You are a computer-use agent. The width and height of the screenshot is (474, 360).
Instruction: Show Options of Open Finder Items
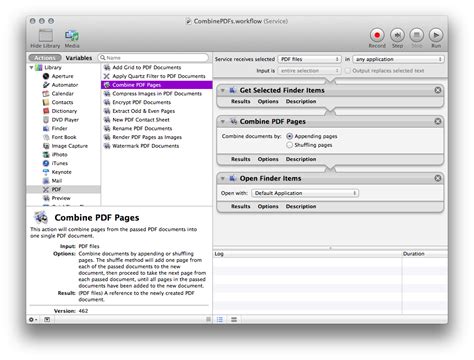(268, 206)
